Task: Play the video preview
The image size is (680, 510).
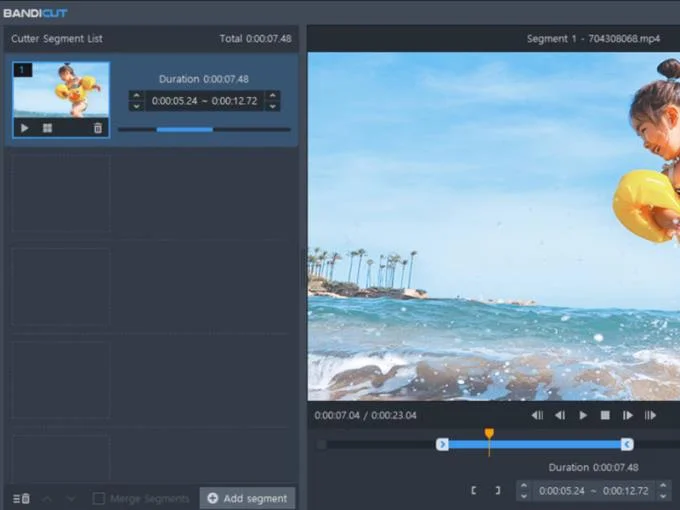Action: click(583, 415)
